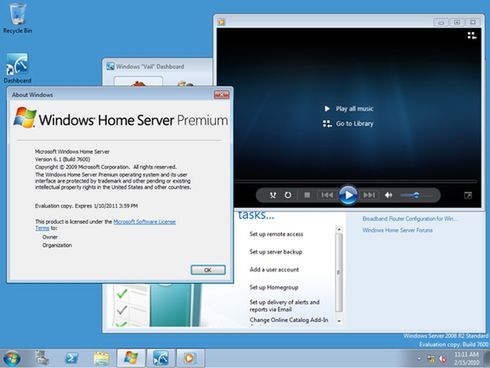490x368 pixels.
Task: Switch to About Windows taskbar button
Action: (131, 358)
